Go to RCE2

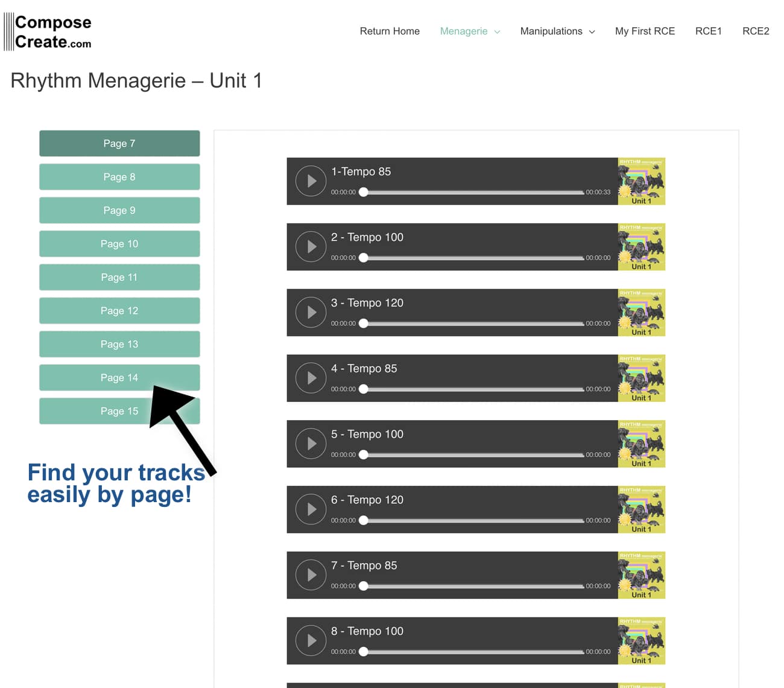coord(756,31)
